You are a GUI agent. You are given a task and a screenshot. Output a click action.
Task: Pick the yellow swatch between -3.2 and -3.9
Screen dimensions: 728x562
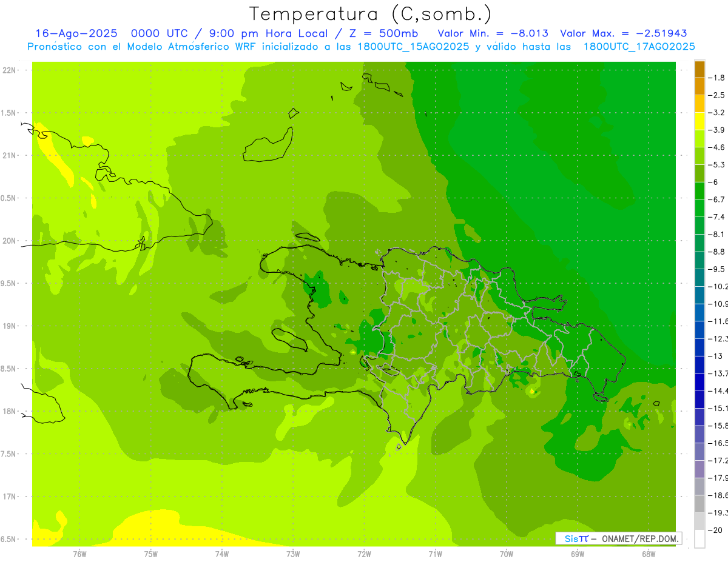699,121
